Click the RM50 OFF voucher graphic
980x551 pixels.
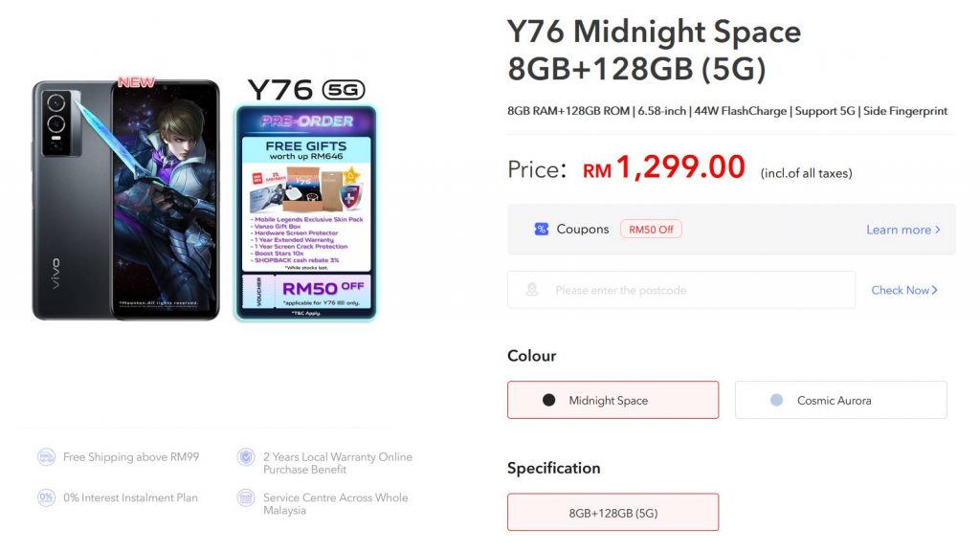coord(306,292)
